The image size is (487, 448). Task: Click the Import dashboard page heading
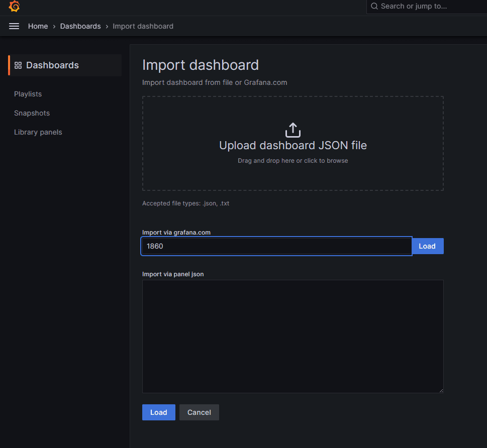tap(201, 65)
